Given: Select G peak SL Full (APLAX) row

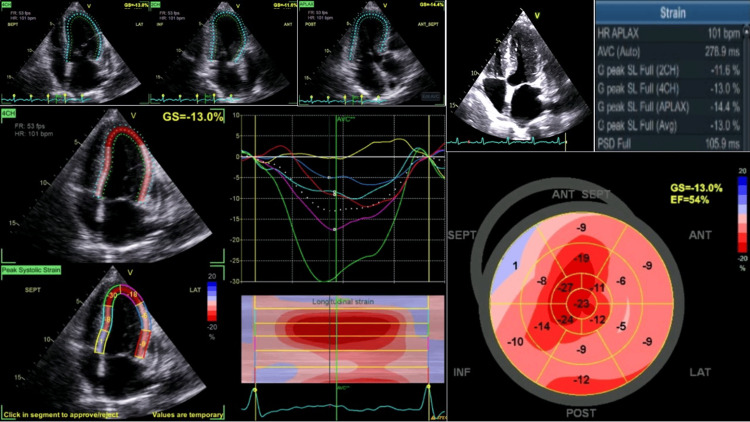Looking at the screenshot, I should (668, 107).
